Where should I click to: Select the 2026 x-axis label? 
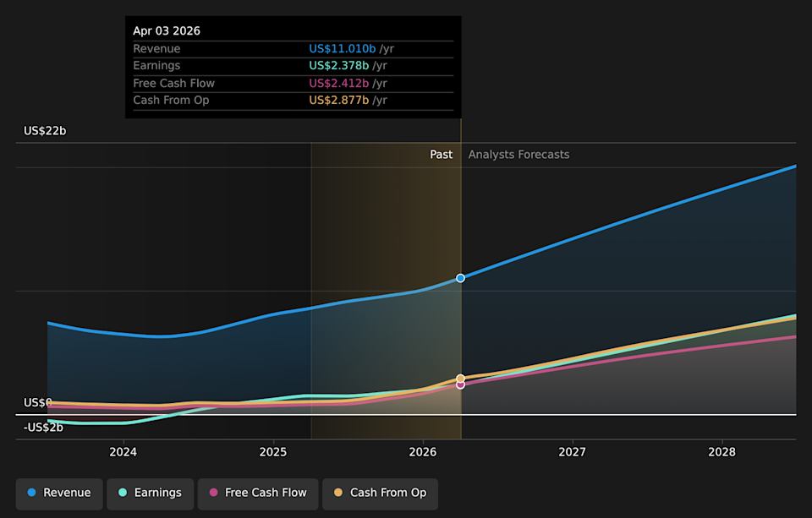click(x=423, y=452)
